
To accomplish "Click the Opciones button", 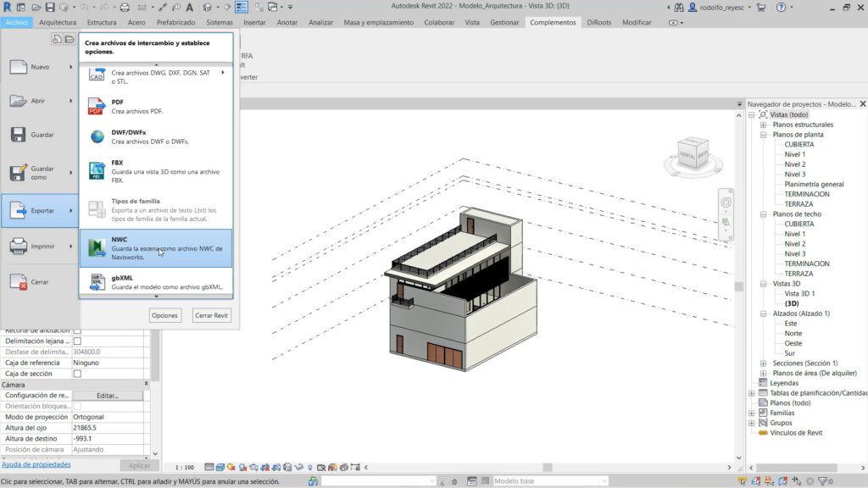I will (x=164, y=315).
